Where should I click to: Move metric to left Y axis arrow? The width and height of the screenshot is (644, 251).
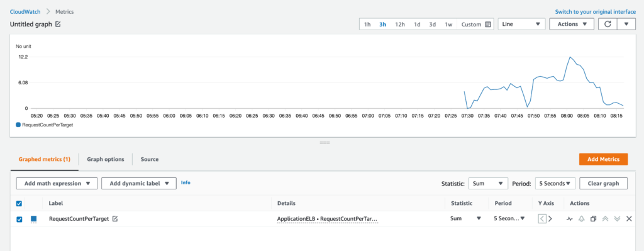click(x=542, y=219)
